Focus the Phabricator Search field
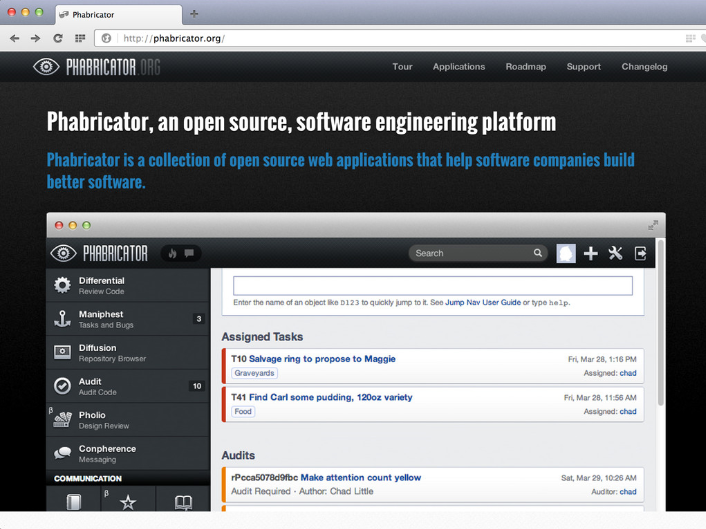The width and height of the screenshot is (706, 529). [x=470, y=254]
